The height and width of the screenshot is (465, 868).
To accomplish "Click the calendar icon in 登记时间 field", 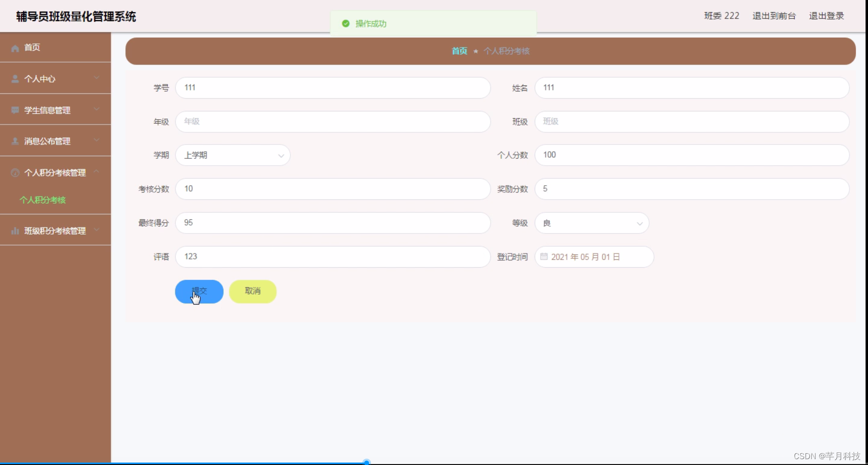I will point(543,256).
